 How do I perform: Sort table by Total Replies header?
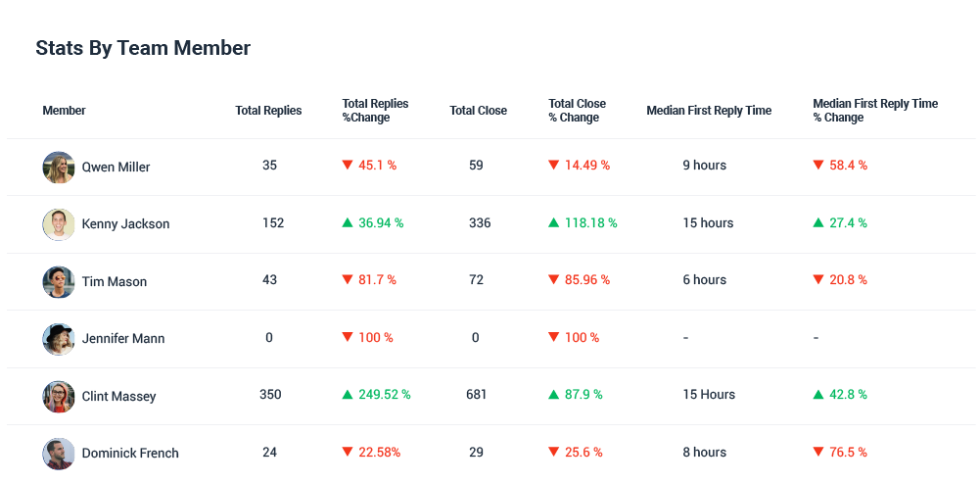click(x=268, y=111)
